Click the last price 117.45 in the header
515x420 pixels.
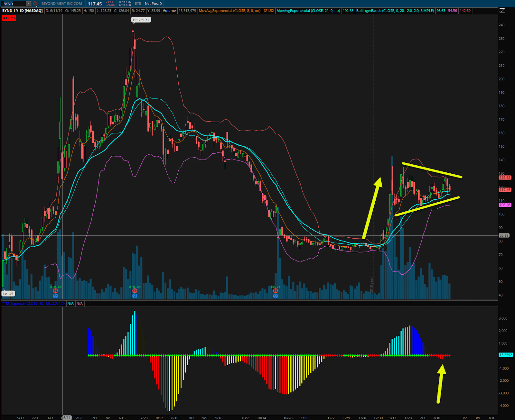click(x=95, y=4)
